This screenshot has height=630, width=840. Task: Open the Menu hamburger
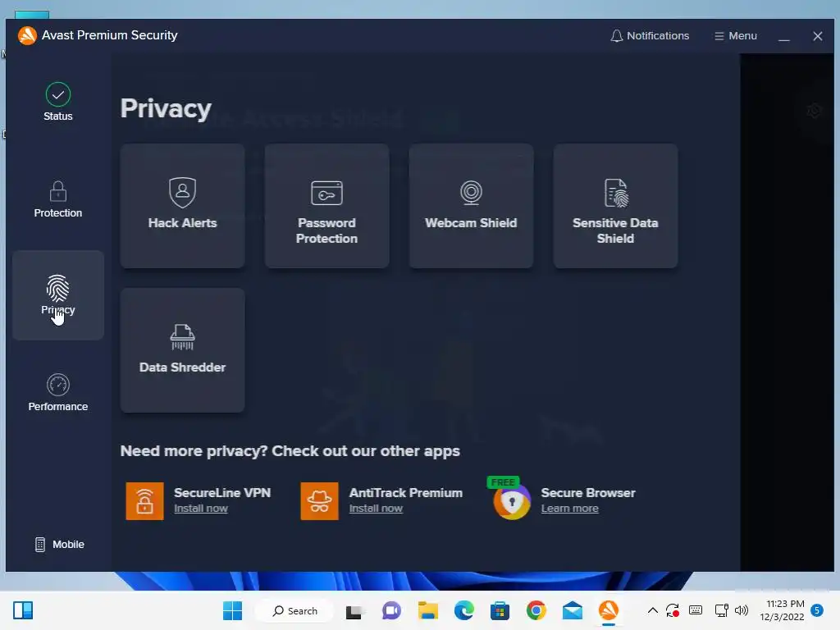(736, 36)
